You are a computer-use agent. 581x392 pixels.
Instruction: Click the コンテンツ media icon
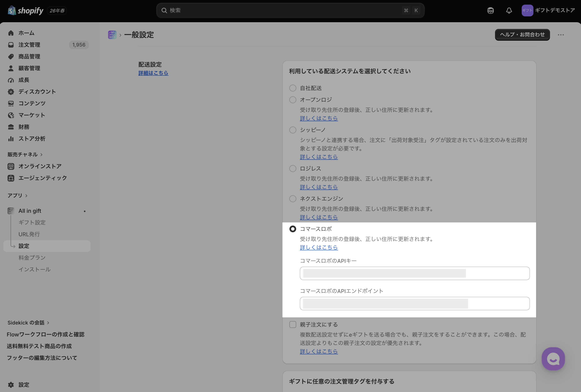11,103
